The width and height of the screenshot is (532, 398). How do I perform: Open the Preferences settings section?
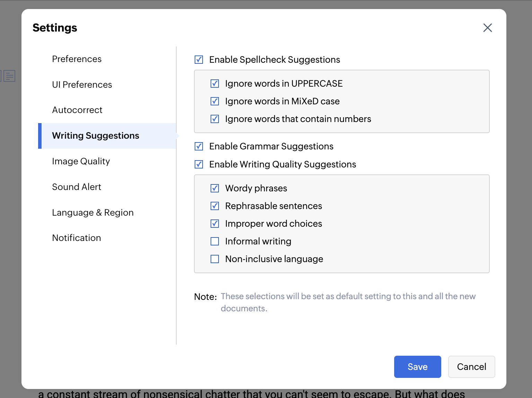(77, 59)
